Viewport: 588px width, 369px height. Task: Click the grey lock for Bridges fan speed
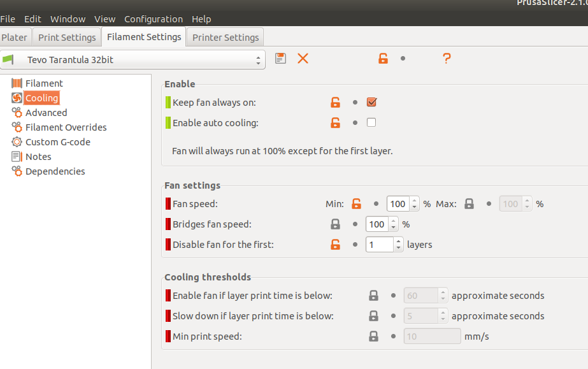point(335,224)
